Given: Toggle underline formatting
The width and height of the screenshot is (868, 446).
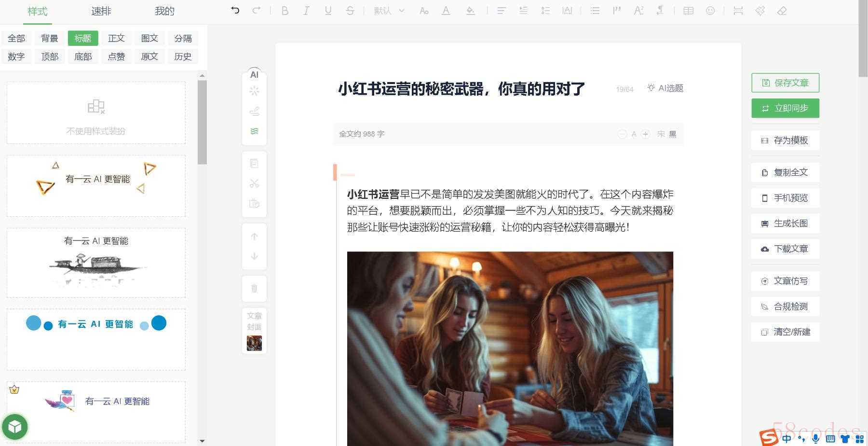Looking at the screenshot, I should 328,11.
